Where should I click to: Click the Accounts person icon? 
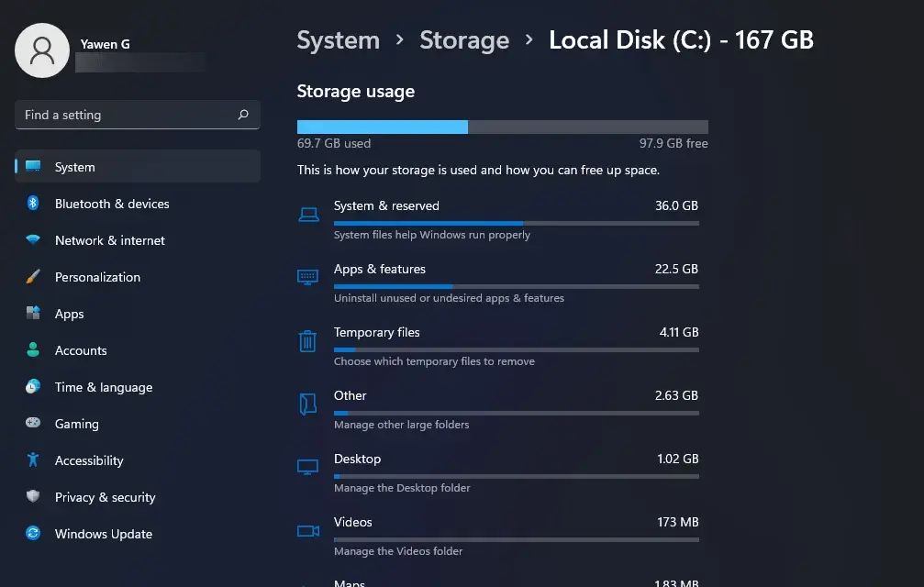33,349
